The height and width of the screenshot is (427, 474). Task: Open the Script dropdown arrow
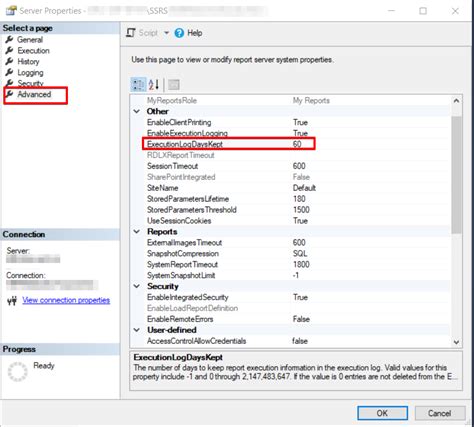click(x=166, y=33)
